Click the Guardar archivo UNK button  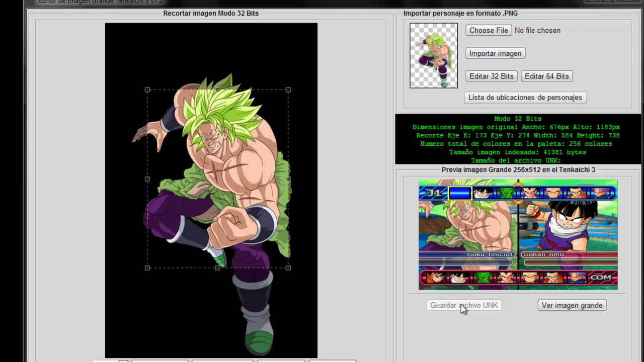(x=464, y=305)
